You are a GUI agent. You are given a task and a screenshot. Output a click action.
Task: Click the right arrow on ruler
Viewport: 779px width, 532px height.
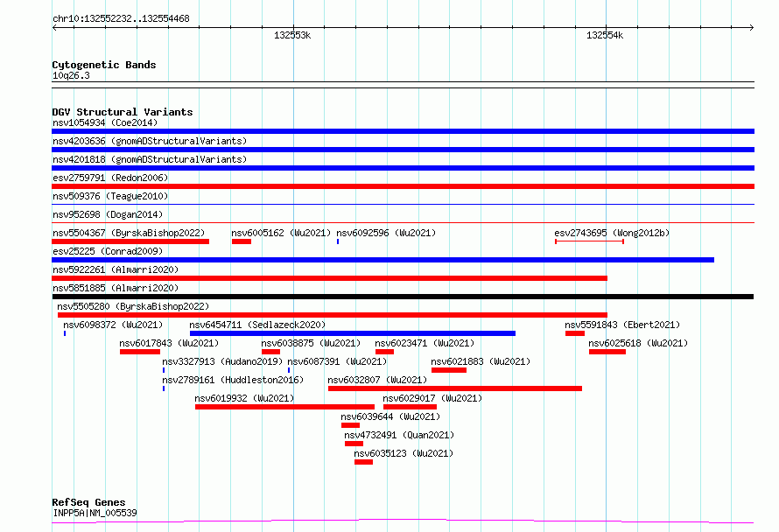[751, 28]
